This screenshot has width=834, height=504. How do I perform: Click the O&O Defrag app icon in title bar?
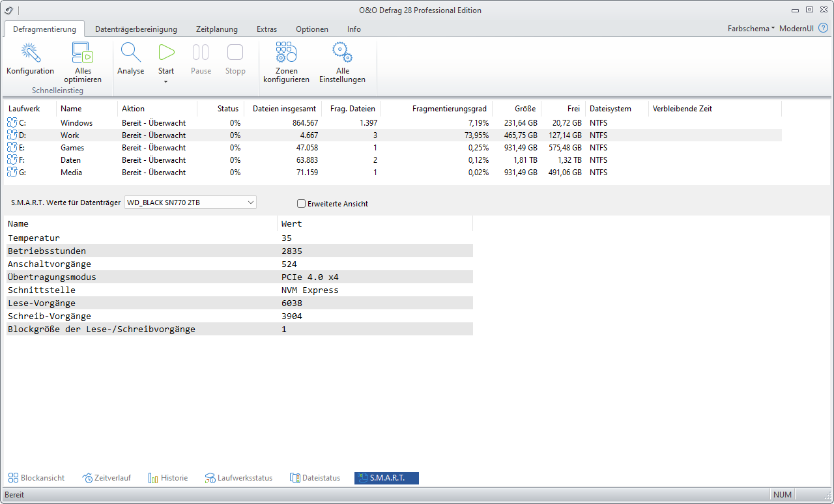(x=9, y=10)
